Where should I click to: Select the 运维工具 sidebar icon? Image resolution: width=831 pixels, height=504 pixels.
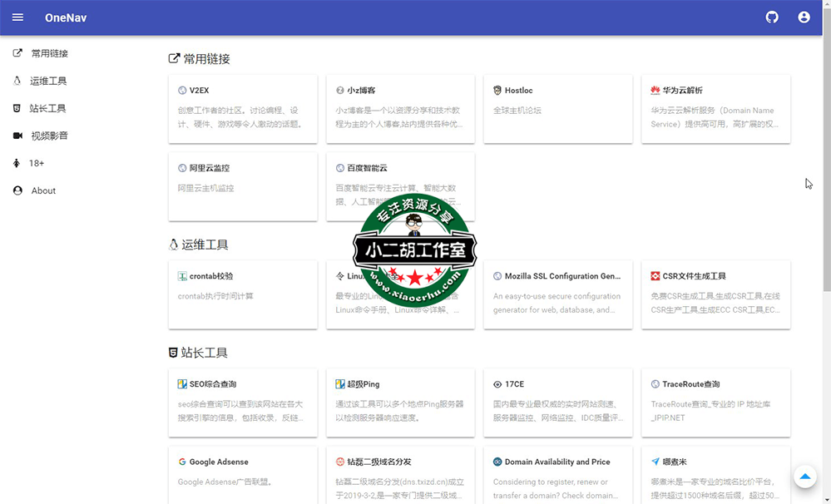click(x=16, y=80)
